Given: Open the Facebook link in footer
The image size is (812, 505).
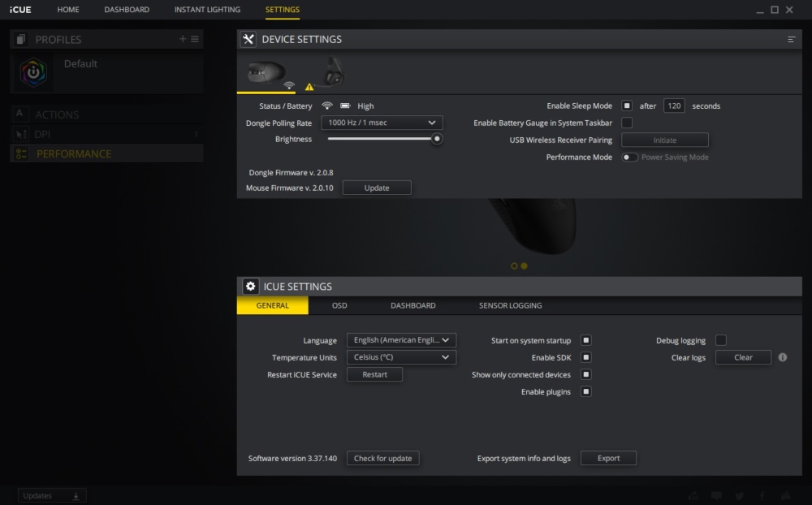Looking at the screenshot, I should [x=762, y=496].
